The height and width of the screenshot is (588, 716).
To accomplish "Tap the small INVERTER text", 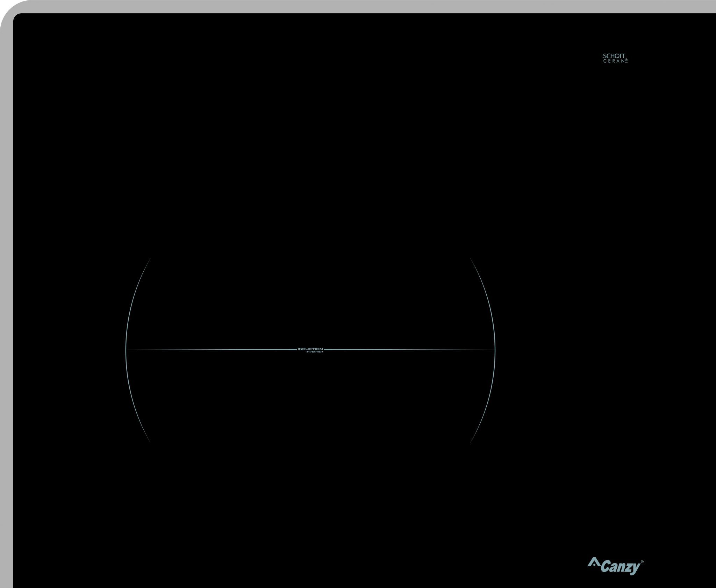I will tap(315, 352).
